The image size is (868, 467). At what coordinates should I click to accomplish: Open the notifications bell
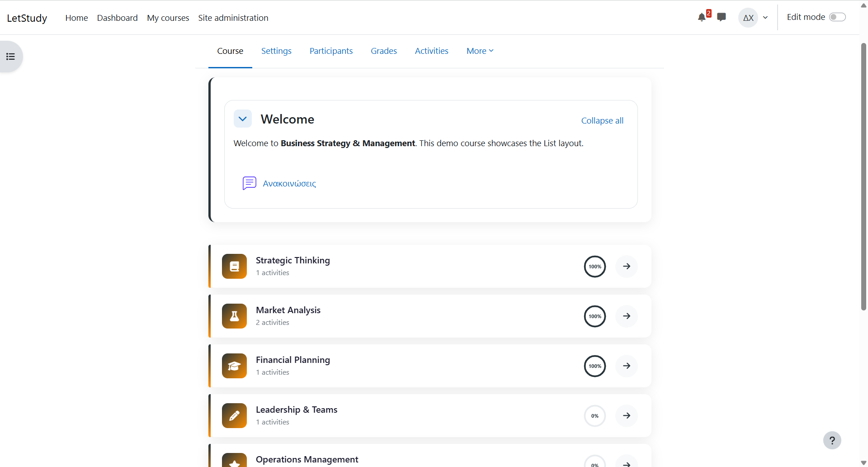click(702, 17)
